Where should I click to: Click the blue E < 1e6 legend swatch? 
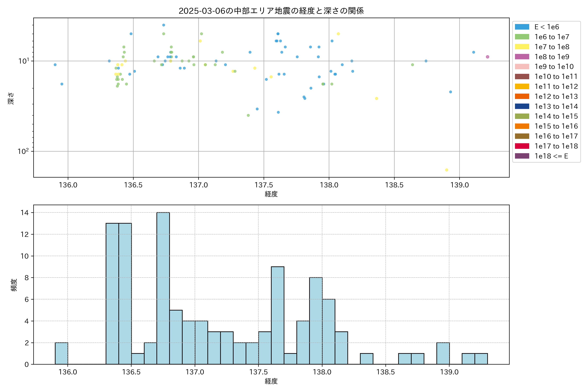click(x=522, y=27)
